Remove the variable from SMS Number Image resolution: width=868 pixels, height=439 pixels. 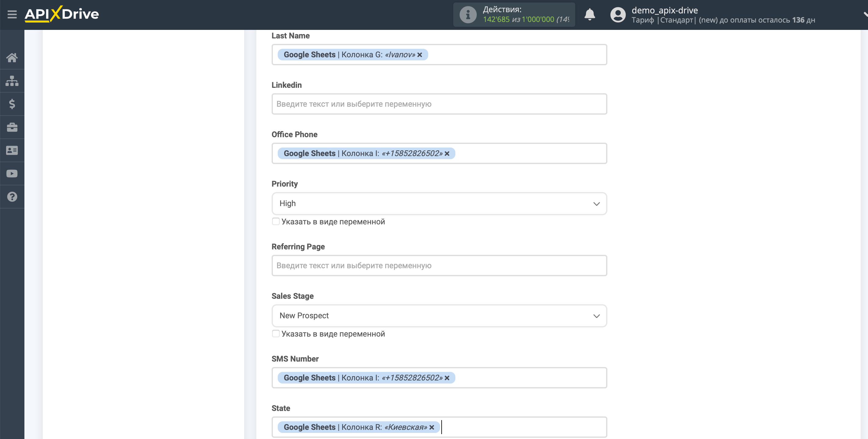point(447,378)
